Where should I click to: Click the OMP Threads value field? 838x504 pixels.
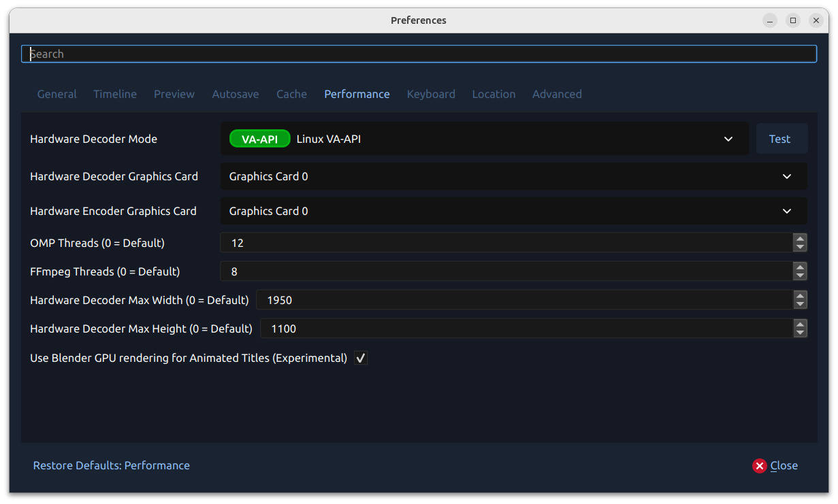tap(506, 243)
